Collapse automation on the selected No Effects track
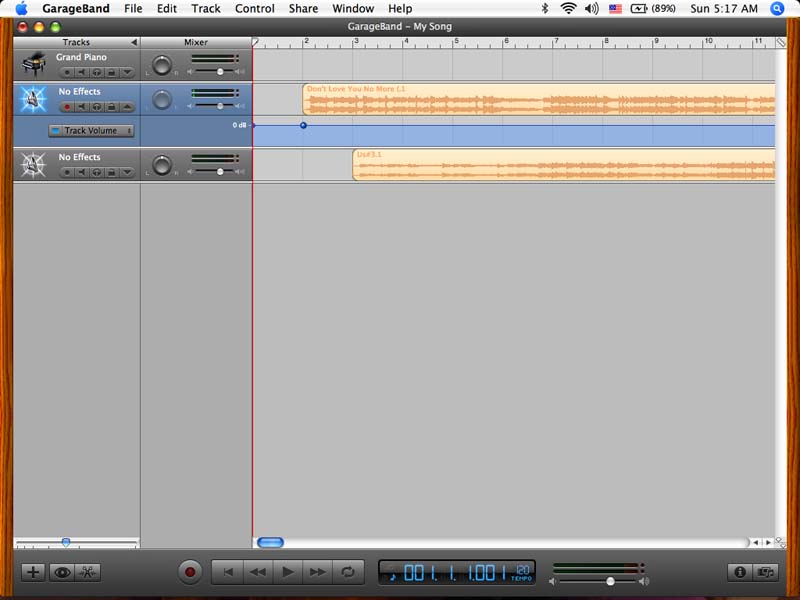This screenshot has width=800, height=600. pos(127,107)
